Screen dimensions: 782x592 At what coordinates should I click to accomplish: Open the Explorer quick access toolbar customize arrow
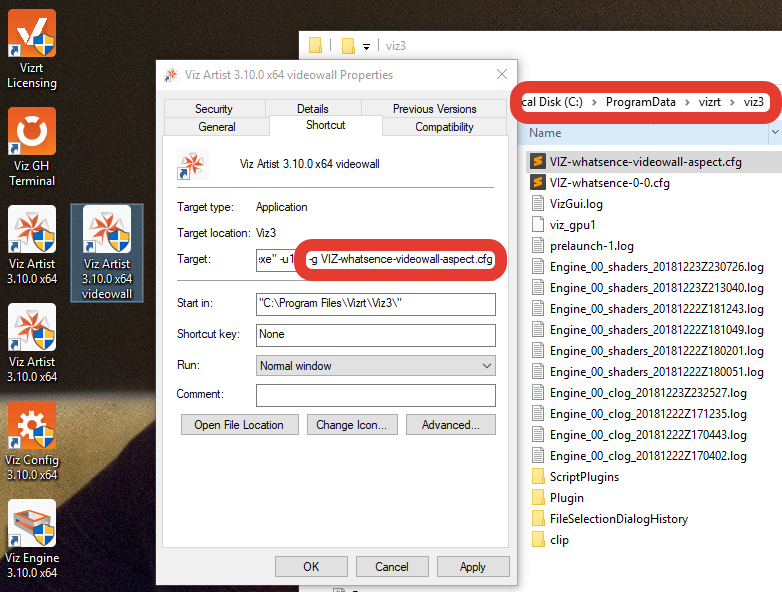[x=367, y=47]
